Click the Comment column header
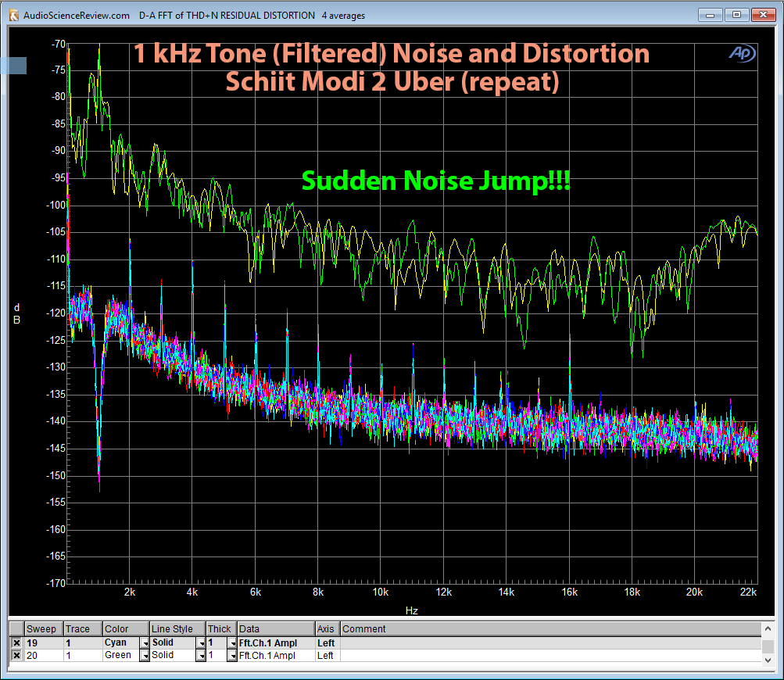The image size is (784, 680). point(551,629)
